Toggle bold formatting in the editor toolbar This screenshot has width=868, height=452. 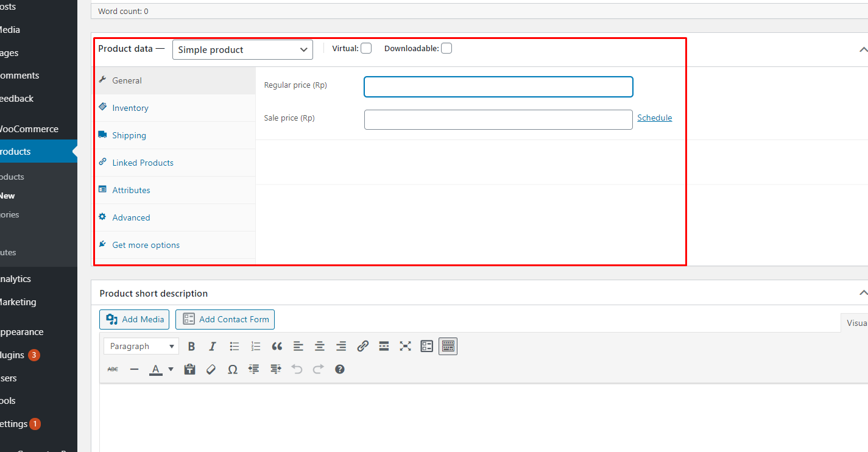(x=191, y=347)
